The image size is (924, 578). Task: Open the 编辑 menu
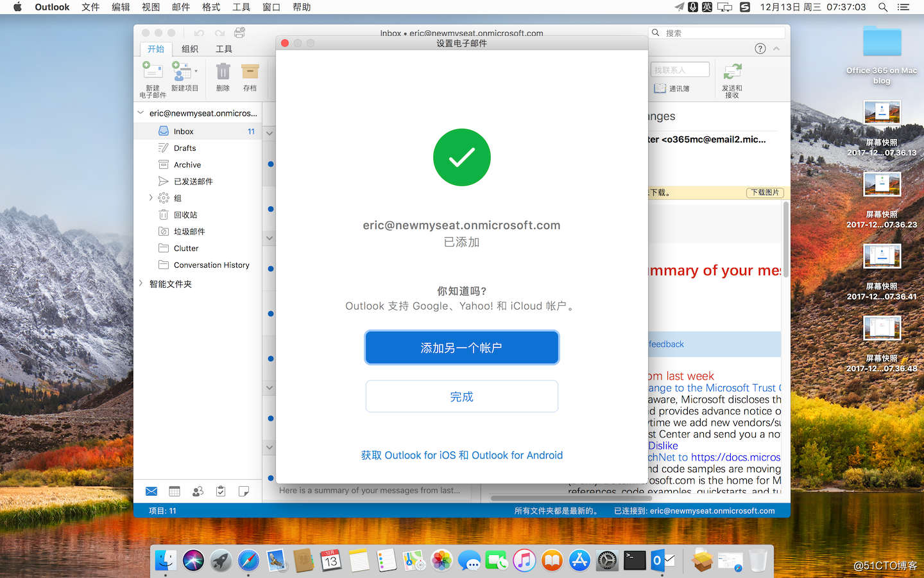[121, 7]
